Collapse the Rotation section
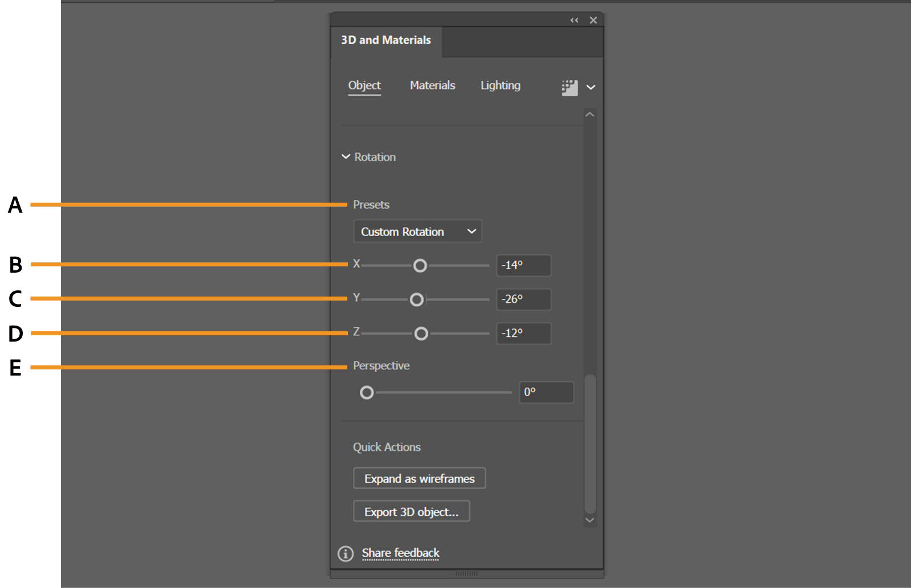 346,157
